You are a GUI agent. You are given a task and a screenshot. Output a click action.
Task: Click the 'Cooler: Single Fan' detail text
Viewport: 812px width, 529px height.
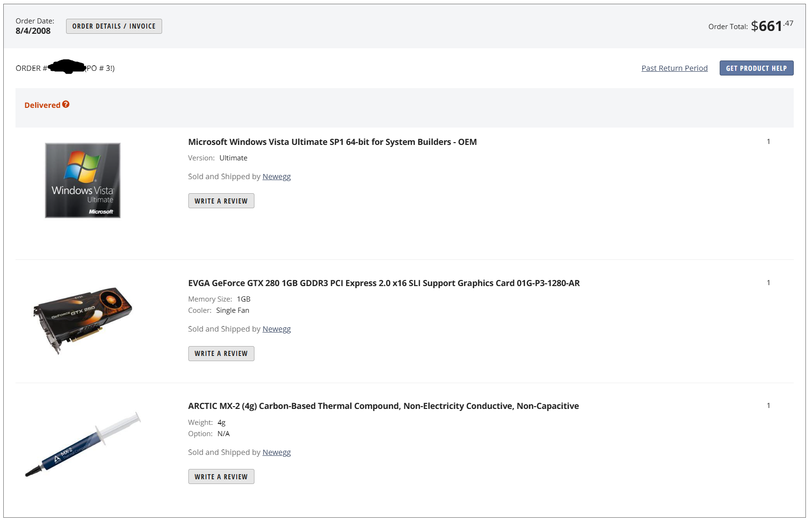(218, 310)
